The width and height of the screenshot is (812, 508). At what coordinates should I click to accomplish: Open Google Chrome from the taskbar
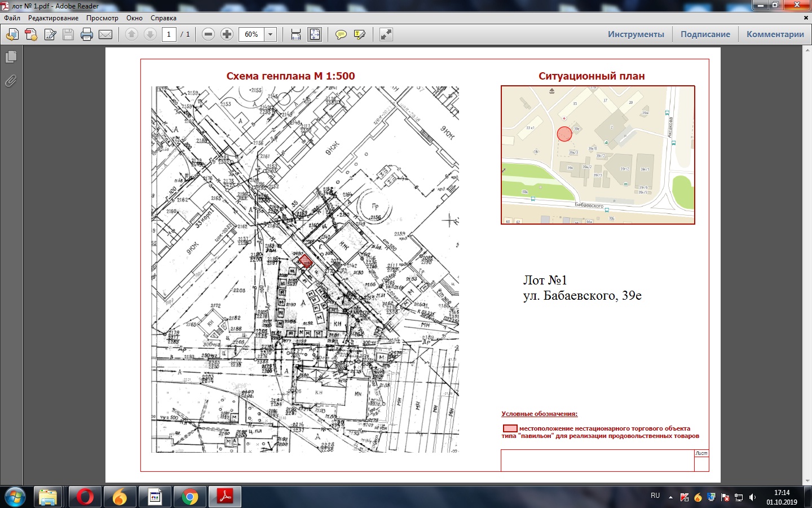coord(190,497)
